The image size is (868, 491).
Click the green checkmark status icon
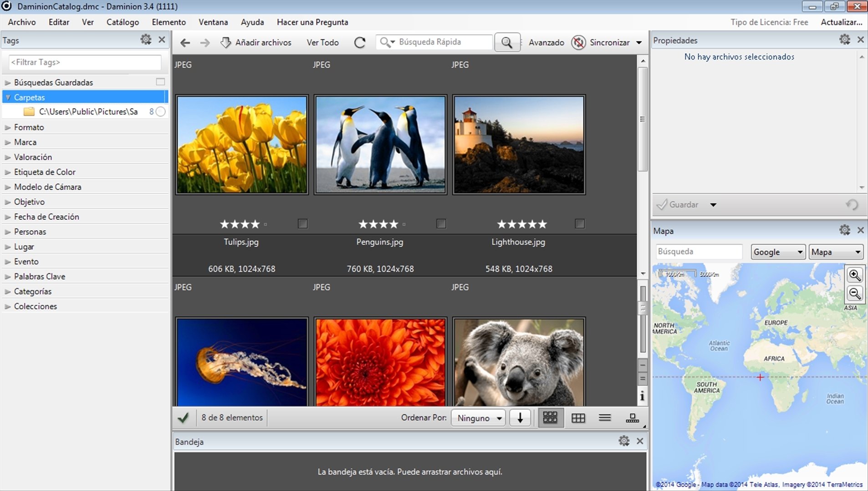click(183, 418)
